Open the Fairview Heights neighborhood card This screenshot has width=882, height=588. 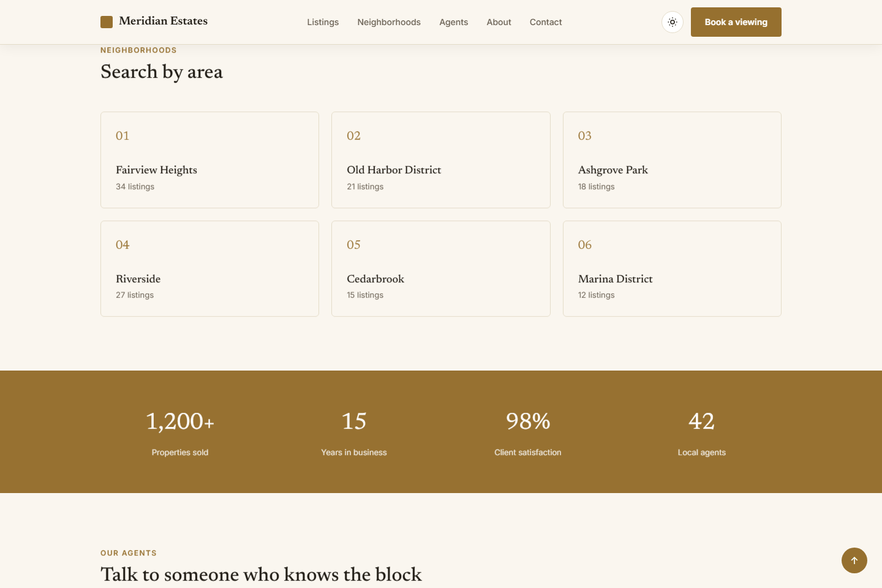pos(209,160)
